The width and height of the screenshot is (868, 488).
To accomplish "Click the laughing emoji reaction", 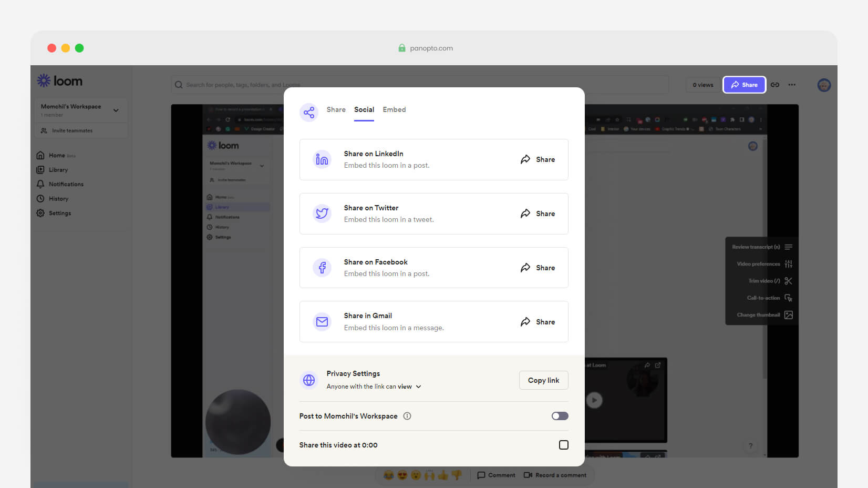I will [x=389, y=475].
